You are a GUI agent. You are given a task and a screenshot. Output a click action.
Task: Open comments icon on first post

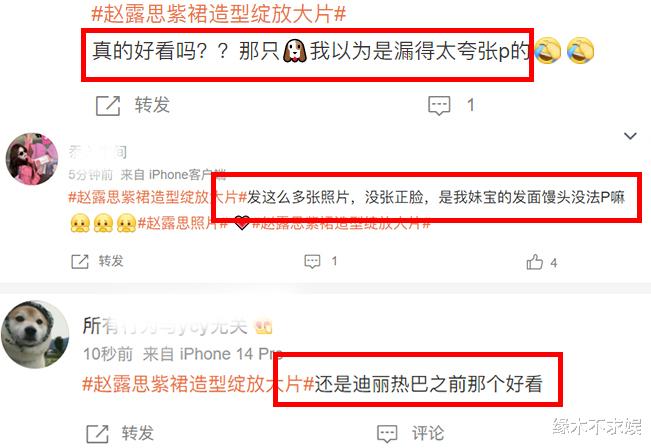[x=439, y=105]
